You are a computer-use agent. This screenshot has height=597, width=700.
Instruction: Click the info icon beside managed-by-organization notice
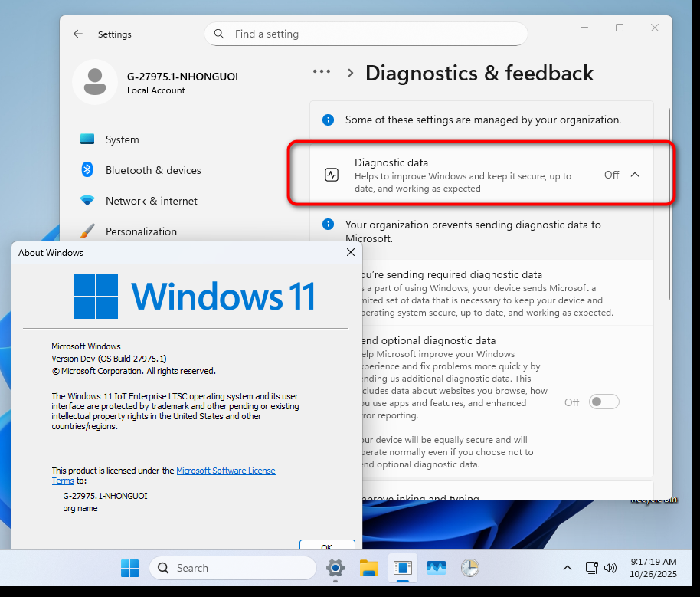tap(328, 120)
